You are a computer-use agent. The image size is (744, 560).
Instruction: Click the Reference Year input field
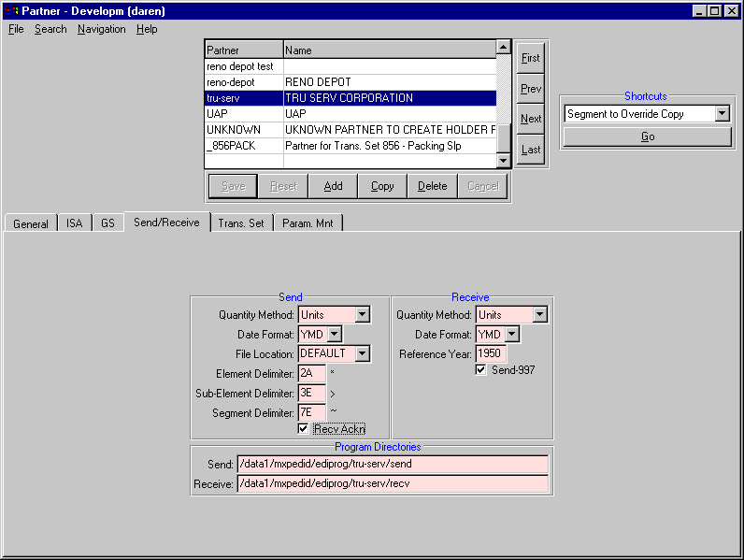[x=491, y=353]
